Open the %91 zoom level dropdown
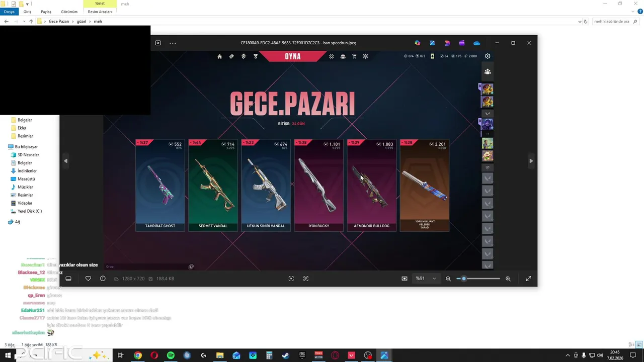Viewport: 644px width, 362px height. coord(426,279)
